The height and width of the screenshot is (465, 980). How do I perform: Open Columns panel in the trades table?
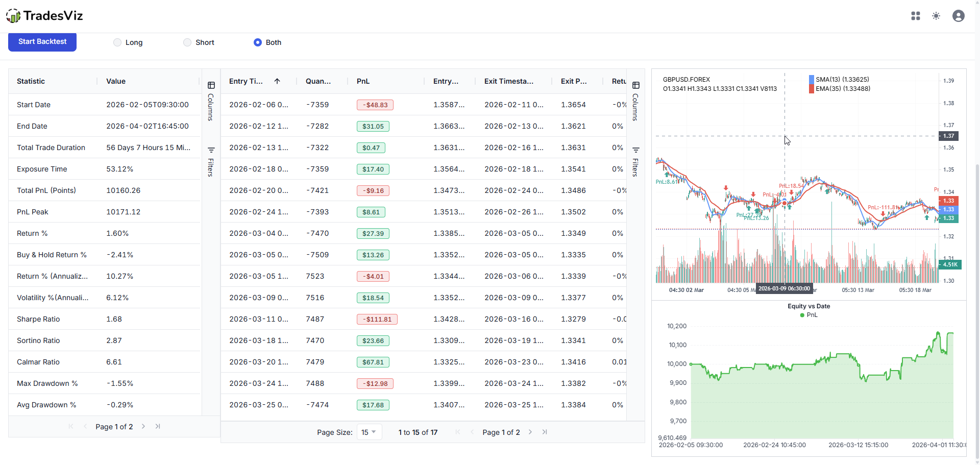pyautogui.click(x=635, y=101)
